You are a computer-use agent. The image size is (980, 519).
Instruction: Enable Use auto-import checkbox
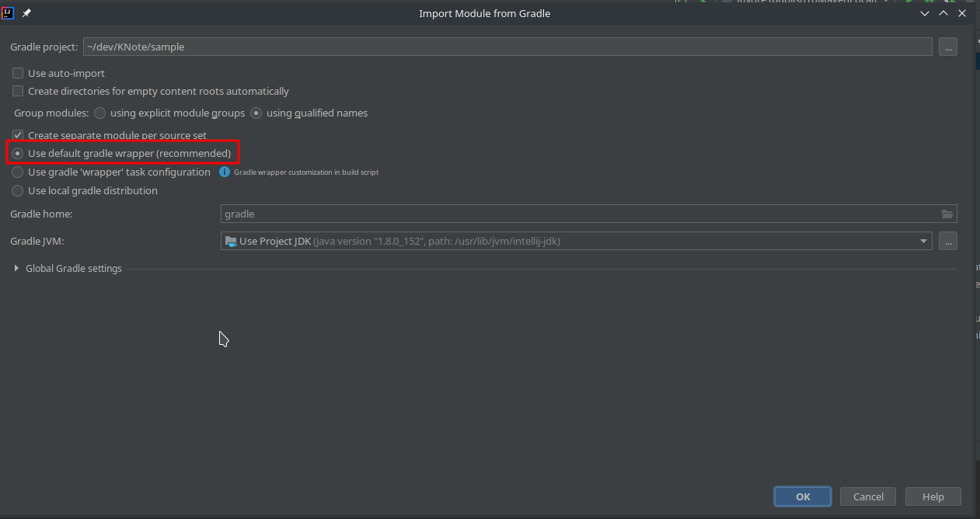click(18, 73)
